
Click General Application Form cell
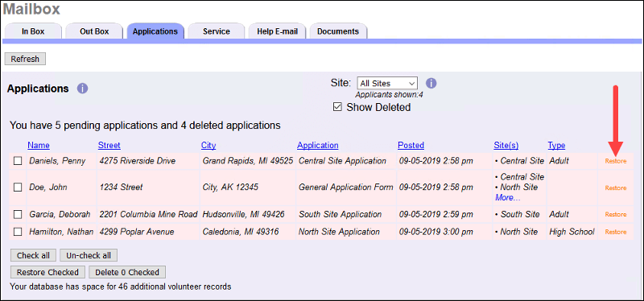pyautogui.click(x=346, y=188)
